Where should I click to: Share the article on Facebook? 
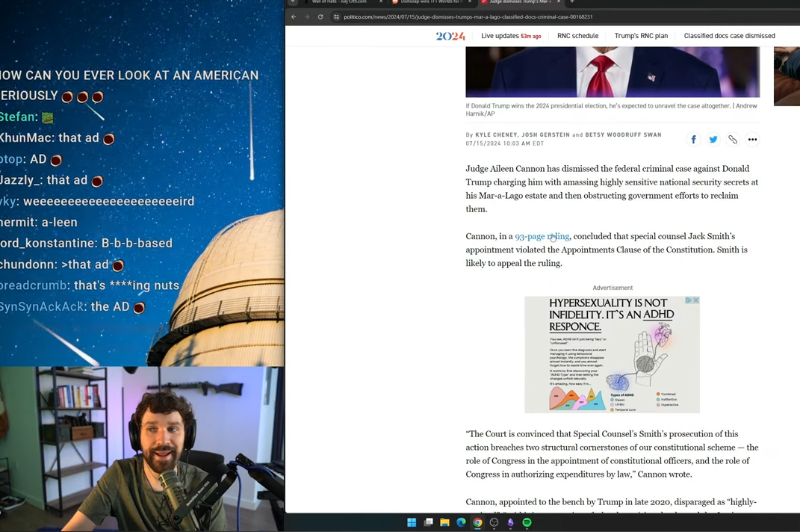(x=693, y=139)
